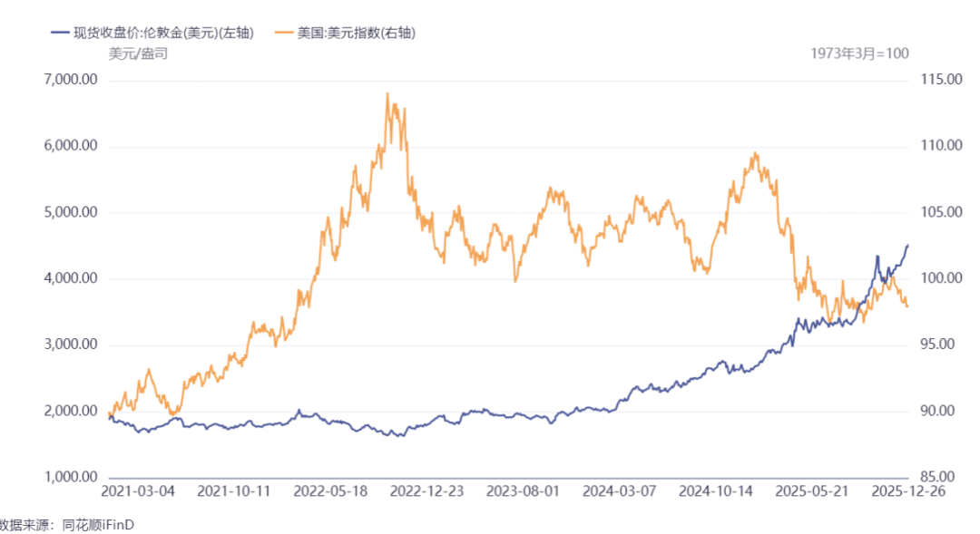Click the orange line swatch in the legend
The width and height of the screenshot is (980, 534).
click(x=284, y=33)
